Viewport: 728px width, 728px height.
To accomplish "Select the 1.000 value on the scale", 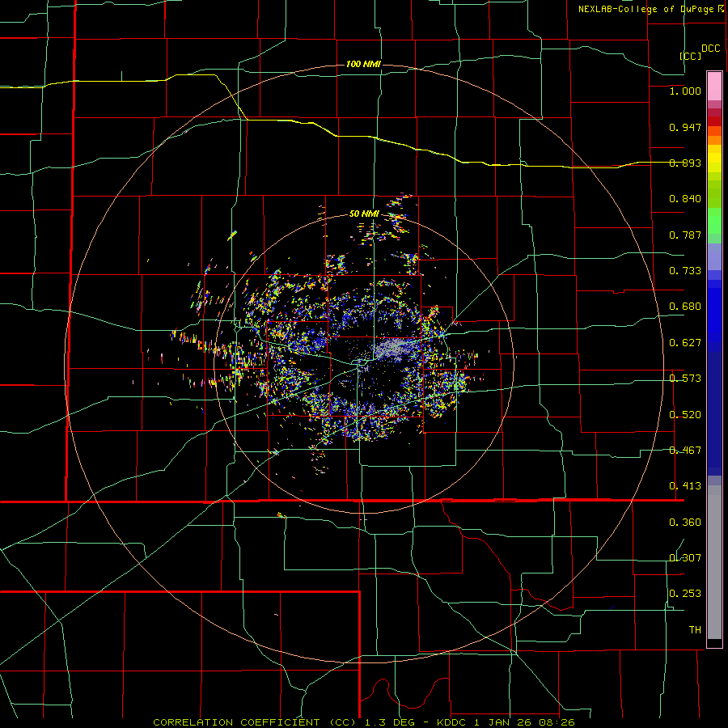I will click(x=685, y=91).
